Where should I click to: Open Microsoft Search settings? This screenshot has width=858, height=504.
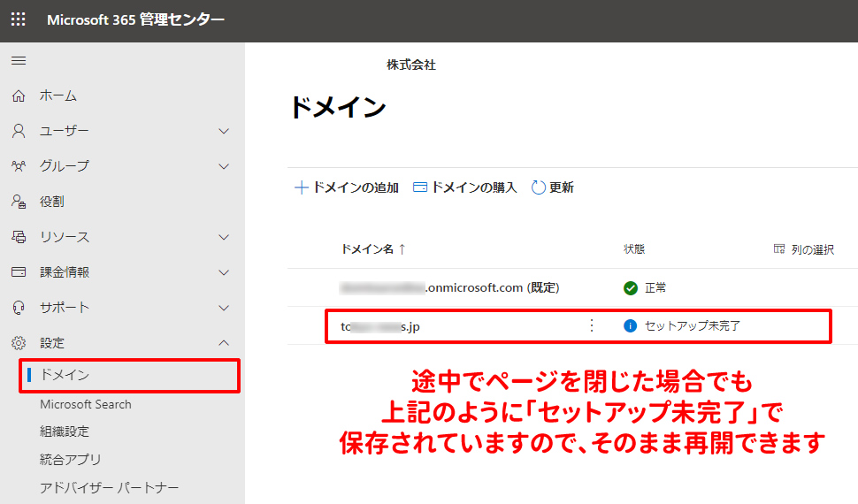pos(86,404)
